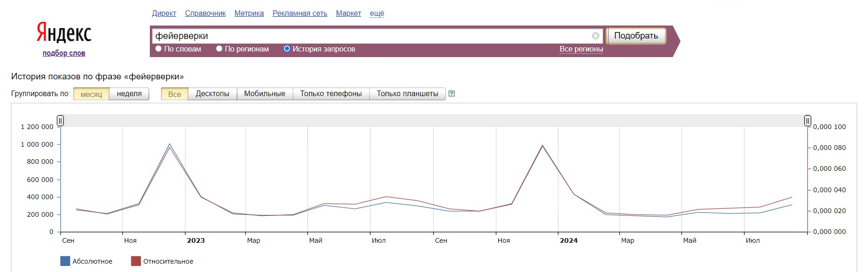Click the Yandex logo

64,33
